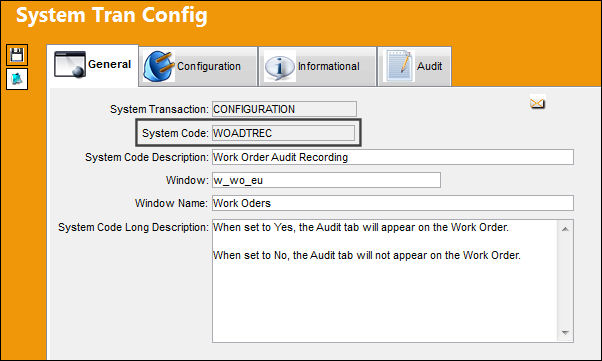
Task: Click the Window Name label
Action: [x=171, y=203]
